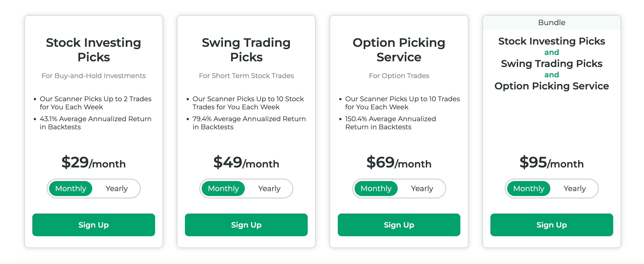The width and height of the screenshot is (644, 264).
Task: Sign Up for Swing Trading Picks
Action: (x=246, y=225)
